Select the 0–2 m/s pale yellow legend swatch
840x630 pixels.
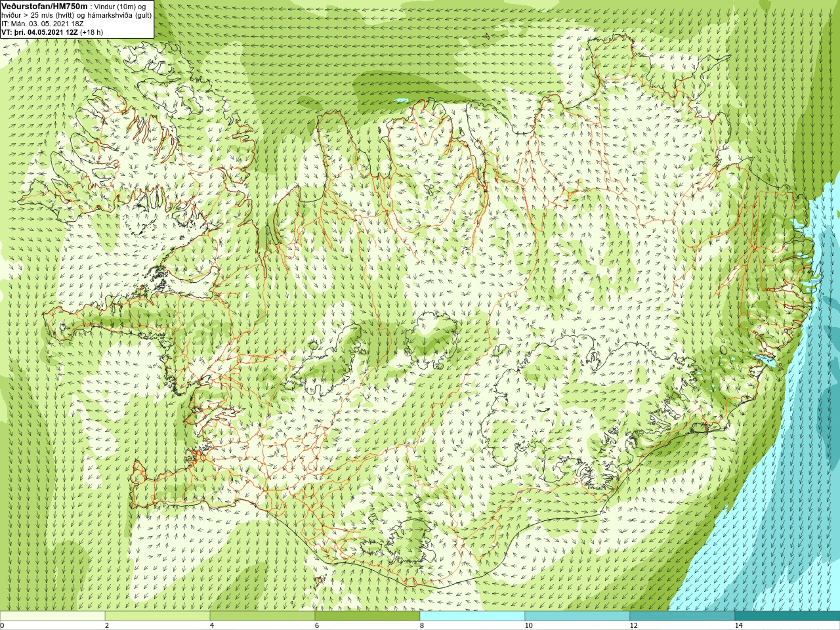(x=52, y=616)
